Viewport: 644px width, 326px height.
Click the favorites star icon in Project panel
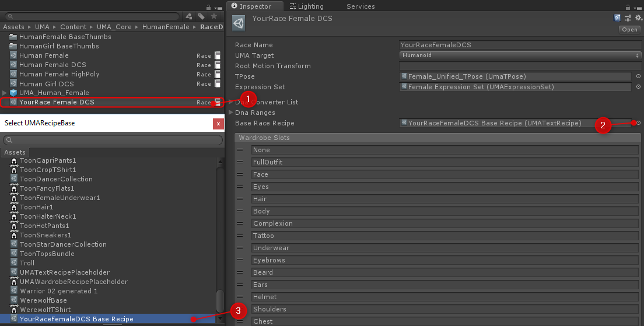(213, 17)
